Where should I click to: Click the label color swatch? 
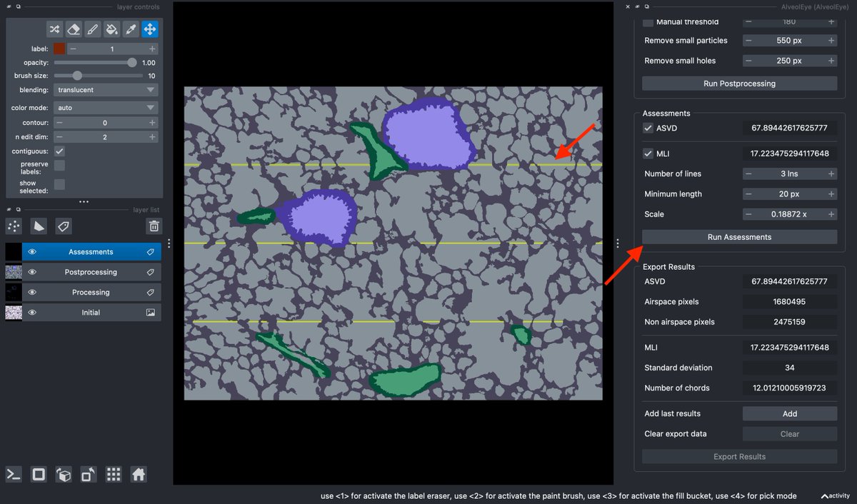[x=59, y=49]
